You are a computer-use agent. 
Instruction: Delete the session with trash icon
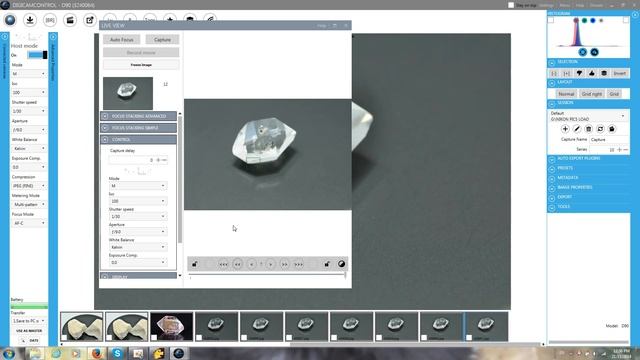click(x=589, y=129)
